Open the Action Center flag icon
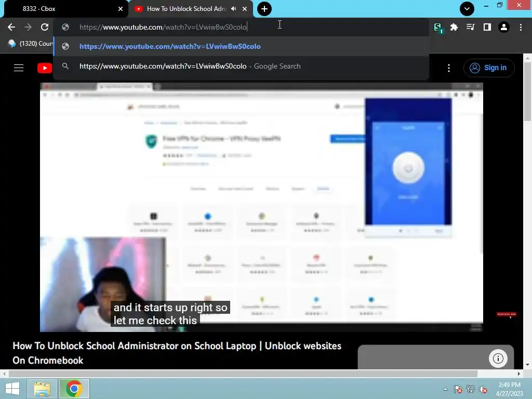 click(x=458, y=389)
